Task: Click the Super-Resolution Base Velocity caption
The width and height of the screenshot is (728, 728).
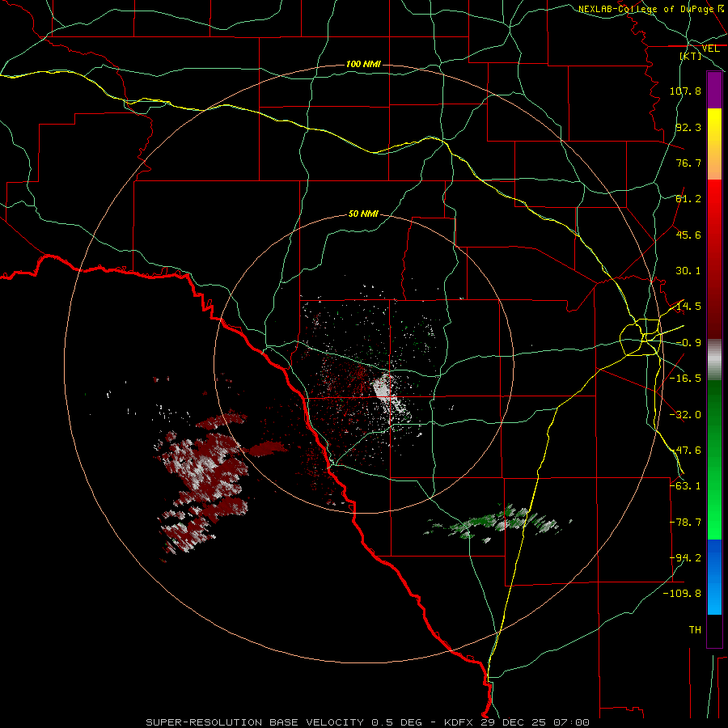Action: (368, 722)
